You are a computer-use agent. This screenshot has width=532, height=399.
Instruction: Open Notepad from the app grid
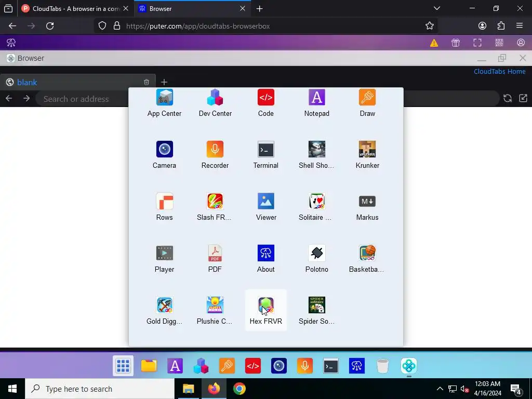tap(316, 103)
